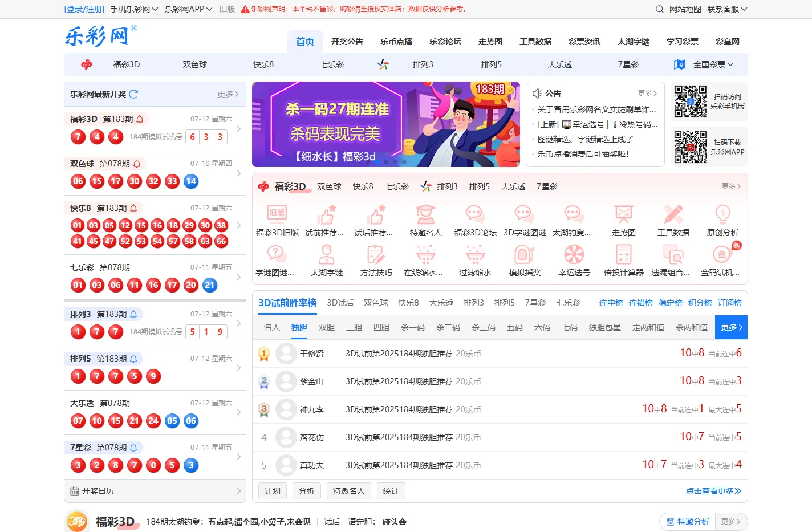Screen dimensions: 812x532
Task: Select 福彩3D in blue category bar
Action: [127, 64]
